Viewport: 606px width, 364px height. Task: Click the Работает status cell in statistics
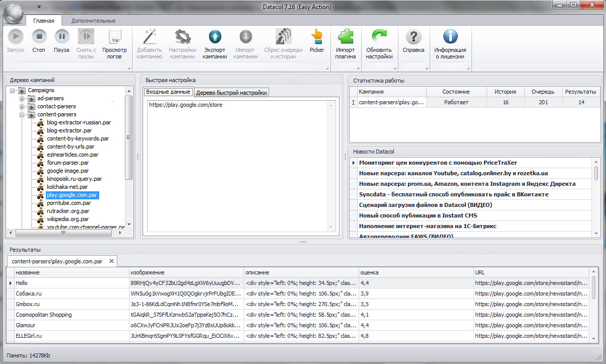(x=456, y=102)
